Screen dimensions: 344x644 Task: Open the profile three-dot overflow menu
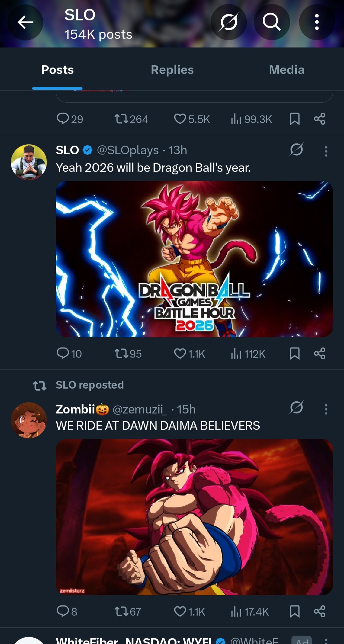[317, 22]
